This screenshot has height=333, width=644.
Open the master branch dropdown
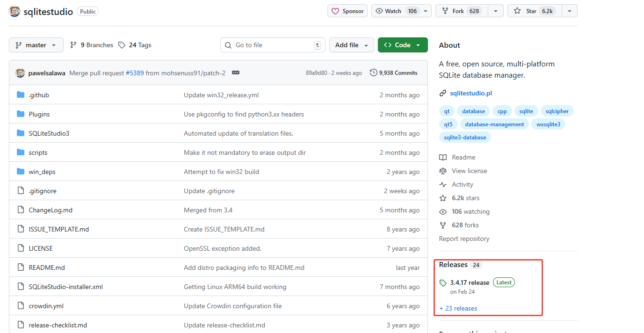(36, 45)
